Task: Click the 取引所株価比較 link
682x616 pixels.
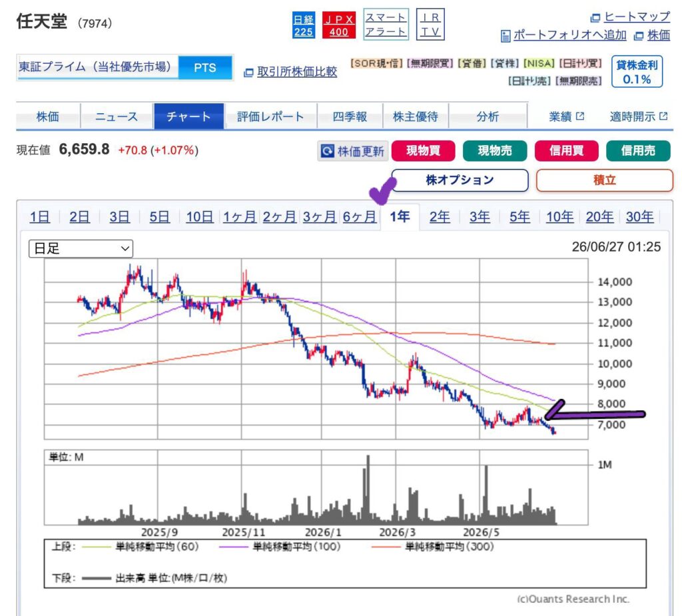Action: (x=296, y=72)
